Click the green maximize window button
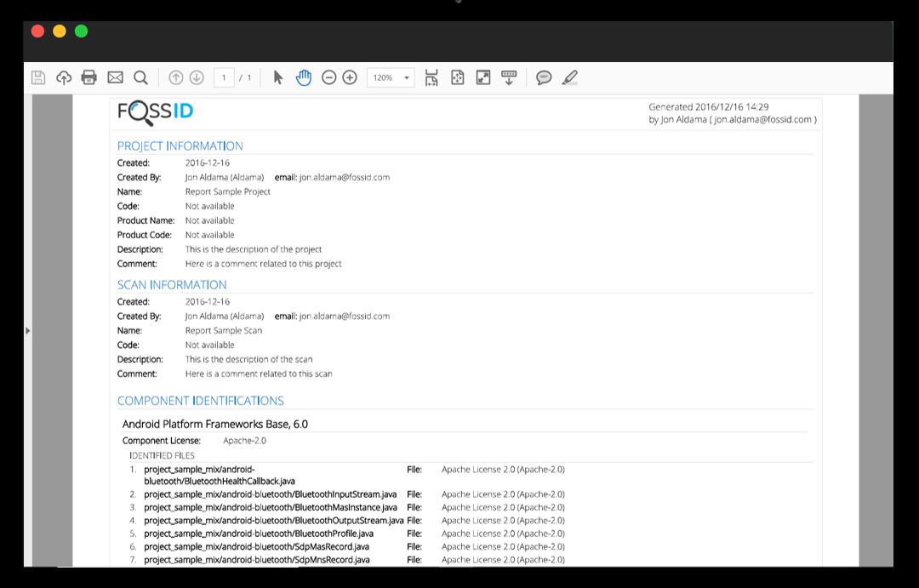The image size is (919, 588). (x=82, y=31)
